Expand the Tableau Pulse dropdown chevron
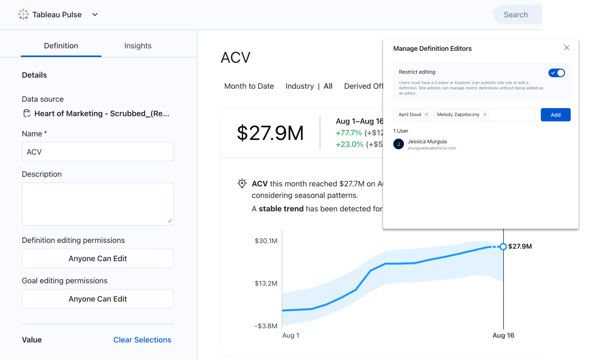This screenshot has width=589, height=364. (x=95, y=15)
